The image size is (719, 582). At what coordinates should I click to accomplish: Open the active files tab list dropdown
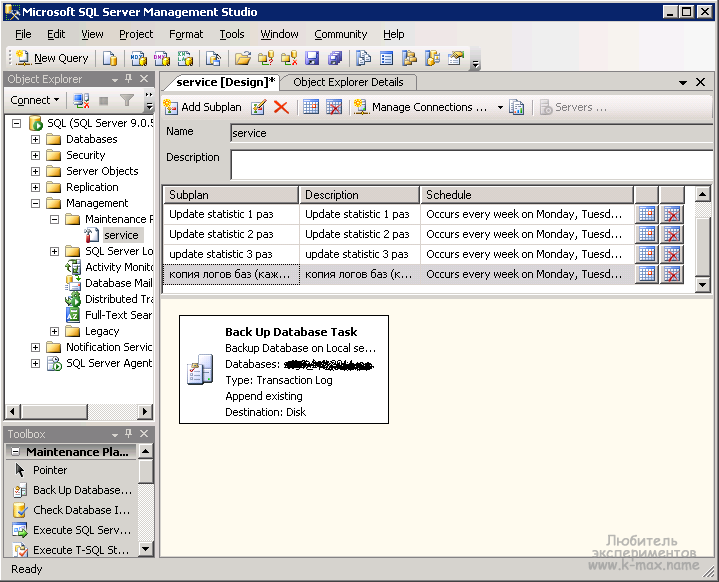pos(683,83)
